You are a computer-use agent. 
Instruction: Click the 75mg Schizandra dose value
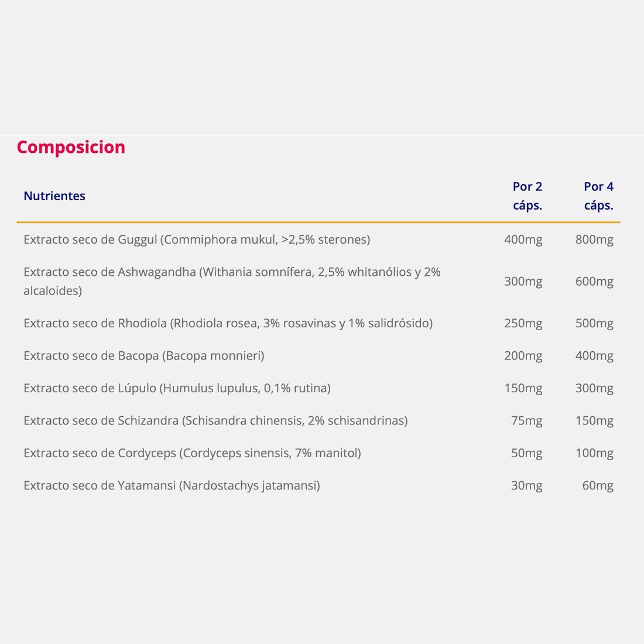(526, 420)
